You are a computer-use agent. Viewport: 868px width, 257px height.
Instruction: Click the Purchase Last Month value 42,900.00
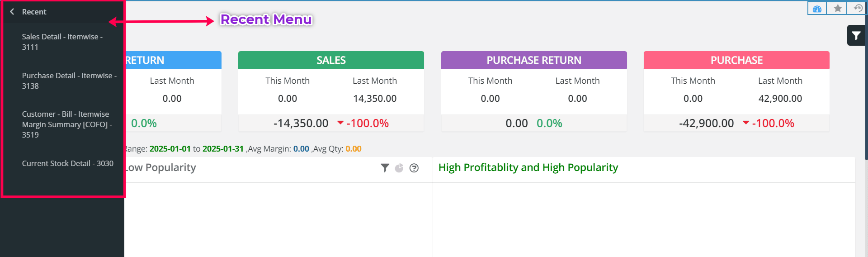click(780, 99)
